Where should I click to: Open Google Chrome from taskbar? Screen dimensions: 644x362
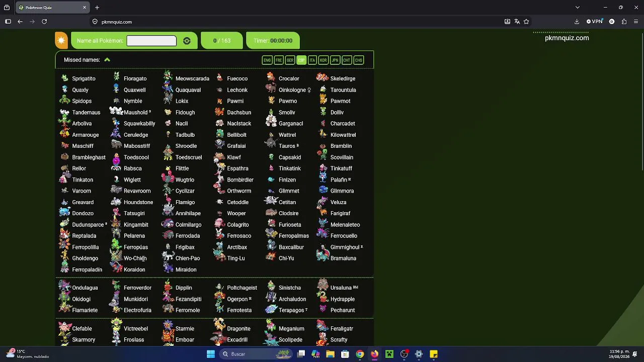pos(360,354)
